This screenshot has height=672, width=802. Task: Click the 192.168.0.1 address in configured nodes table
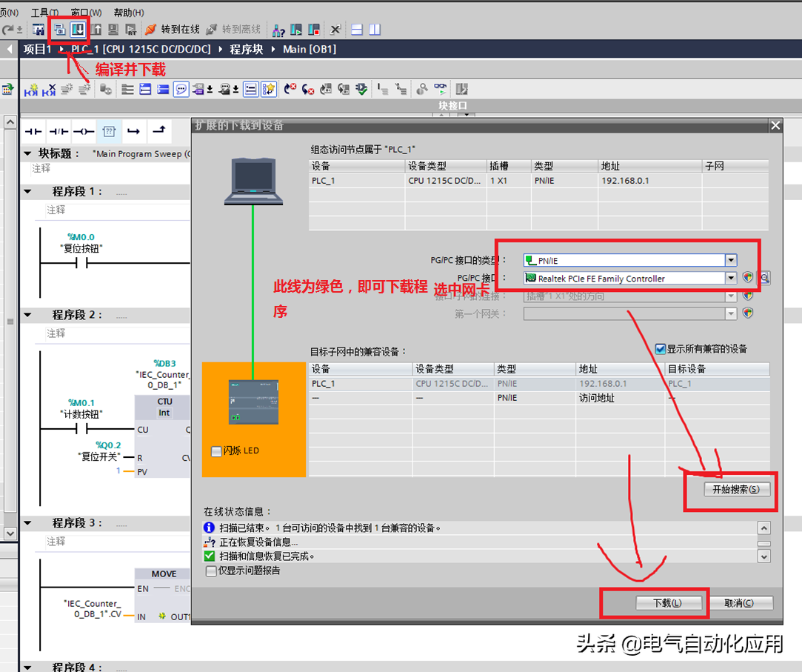625,181
